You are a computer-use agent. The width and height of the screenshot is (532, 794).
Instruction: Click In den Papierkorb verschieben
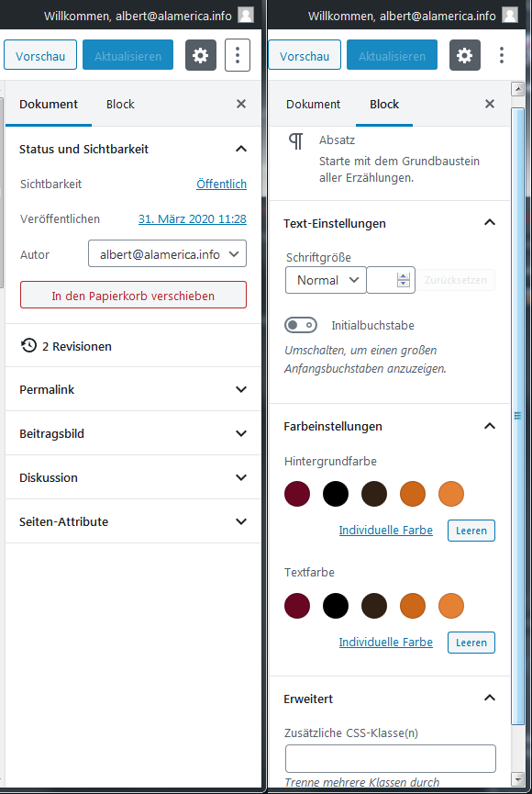tap(133, 295)
